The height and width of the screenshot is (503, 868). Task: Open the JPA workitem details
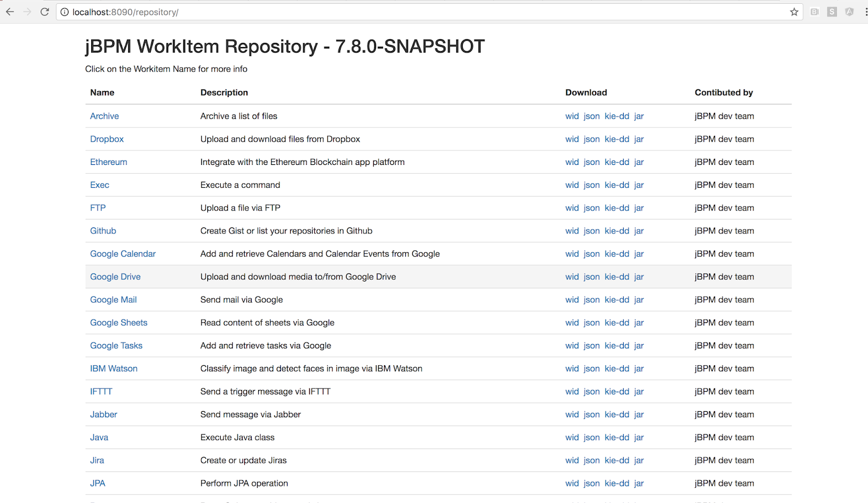pyautogui.click(x=98, y=483)
